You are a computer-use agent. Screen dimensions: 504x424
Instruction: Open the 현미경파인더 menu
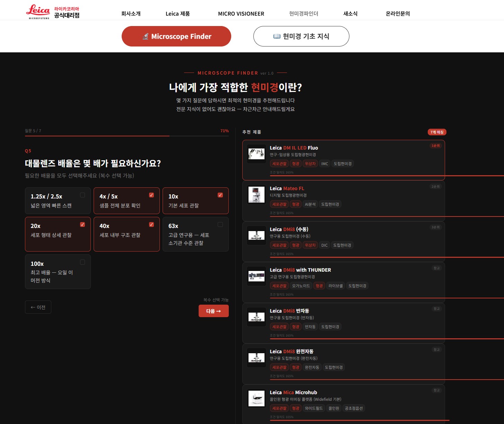click(304, 14)
